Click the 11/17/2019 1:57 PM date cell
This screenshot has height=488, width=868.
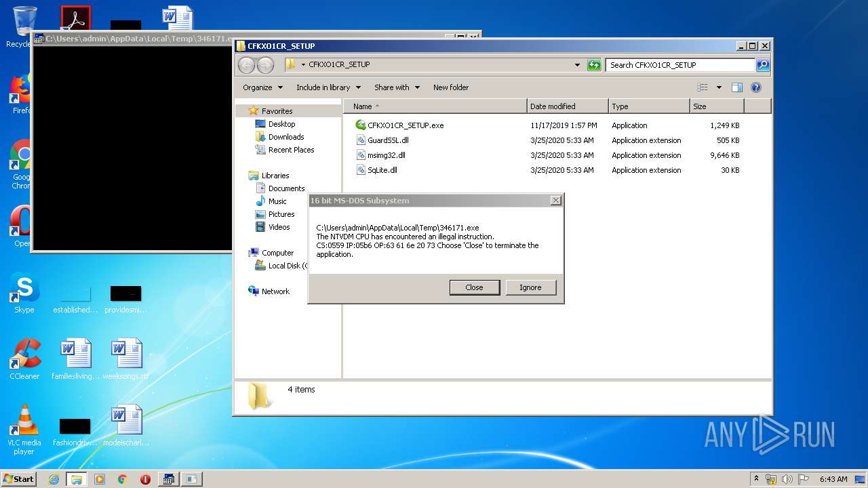(564, 125)
